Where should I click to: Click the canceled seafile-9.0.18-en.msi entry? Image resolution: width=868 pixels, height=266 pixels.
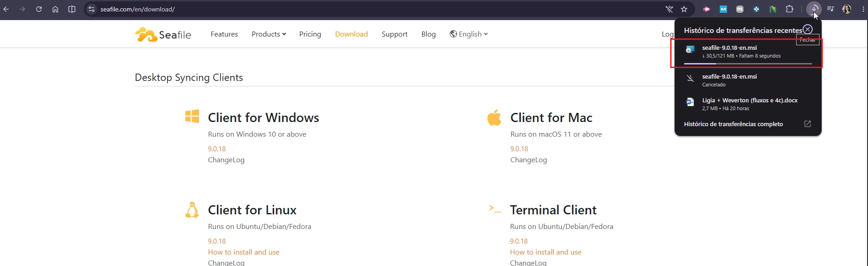(x=748, y=80)
